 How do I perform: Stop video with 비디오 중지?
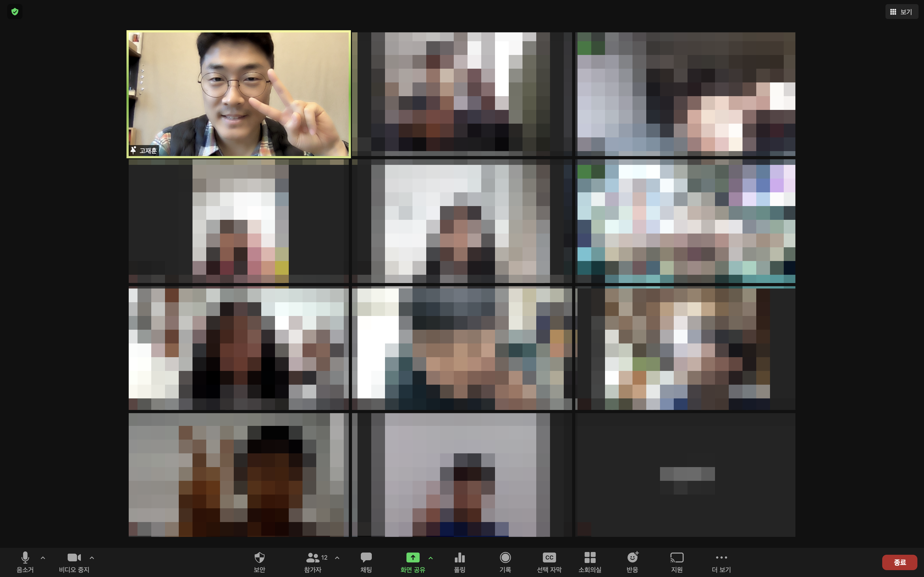[74, 561]
